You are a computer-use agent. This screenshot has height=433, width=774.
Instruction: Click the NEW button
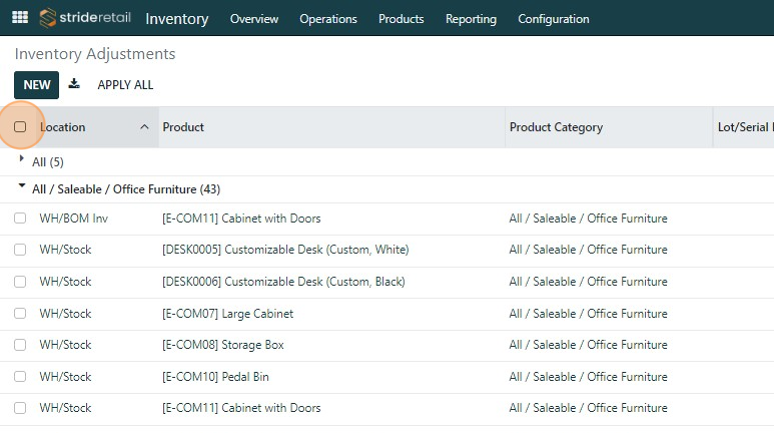click(x=37, y=85)
